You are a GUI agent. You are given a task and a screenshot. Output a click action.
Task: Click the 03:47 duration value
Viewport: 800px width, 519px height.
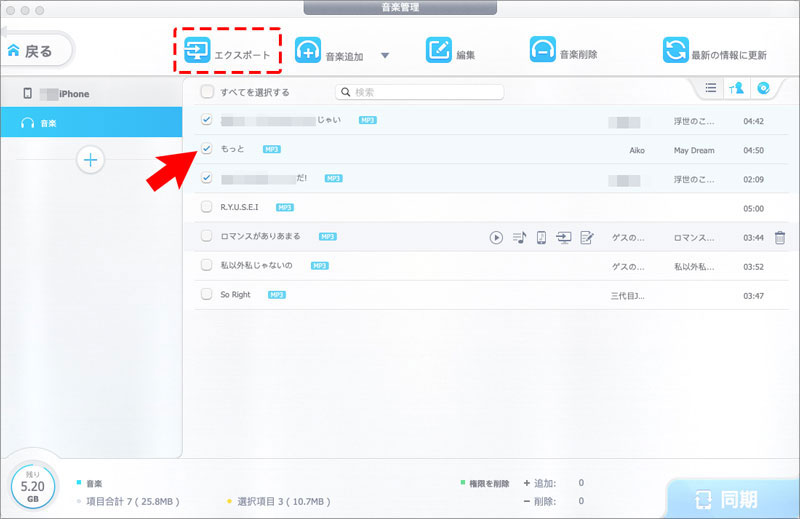pos(753,295)
